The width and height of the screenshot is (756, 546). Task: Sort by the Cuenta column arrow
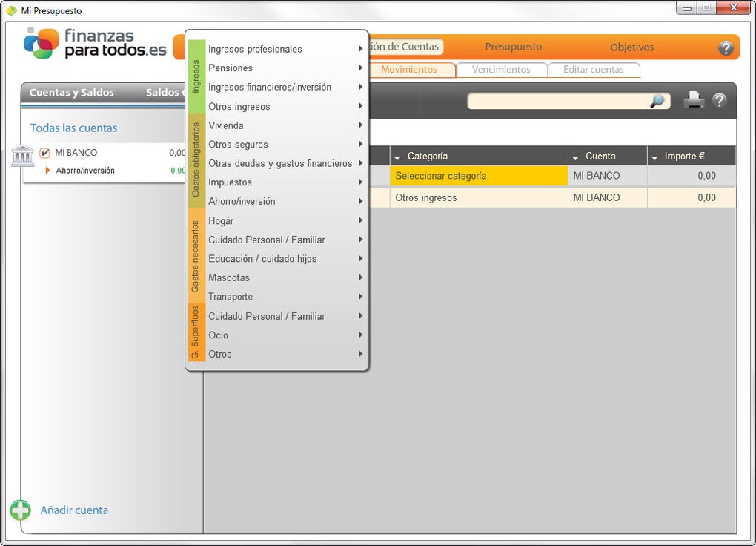click(x=575, y=157)
